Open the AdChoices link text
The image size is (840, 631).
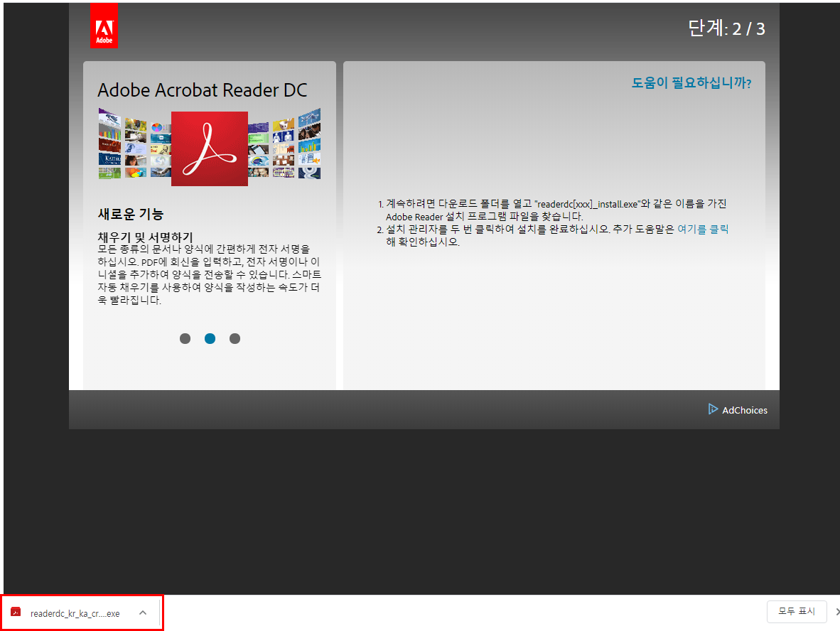tap(745, 410)
